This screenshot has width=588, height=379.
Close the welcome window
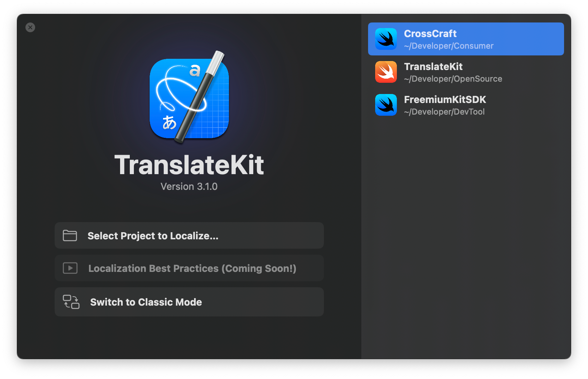(x=30, y=27)
